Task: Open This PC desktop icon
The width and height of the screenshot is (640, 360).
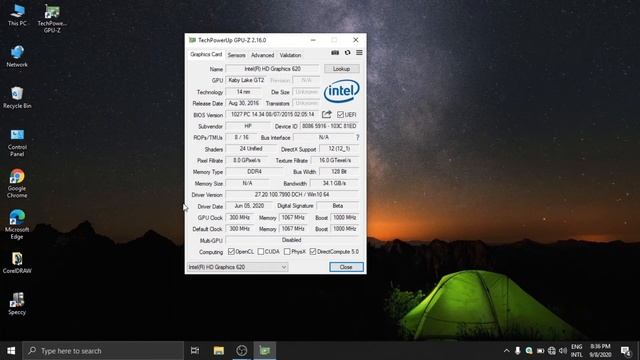Action: [17, 15]
